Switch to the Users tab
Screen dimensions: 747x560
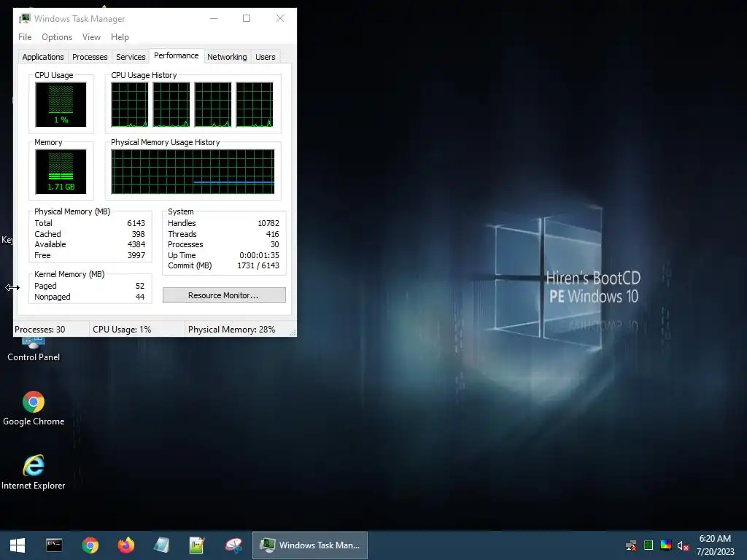pyautogui.click(x=265, y=57)
